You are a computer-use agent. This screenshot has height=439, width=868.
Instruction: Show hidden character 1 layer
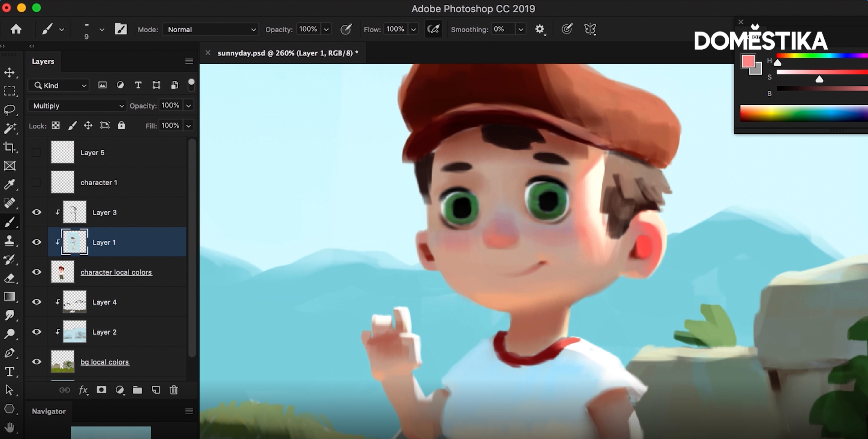36,182
